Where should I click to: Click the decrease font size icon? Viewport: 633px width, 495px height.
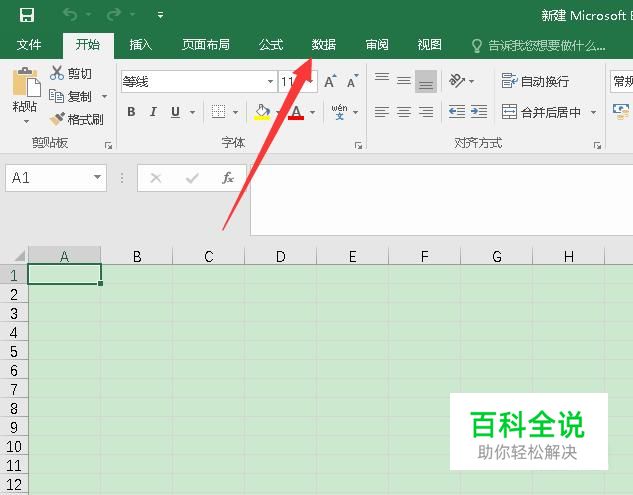coord(352,82)
